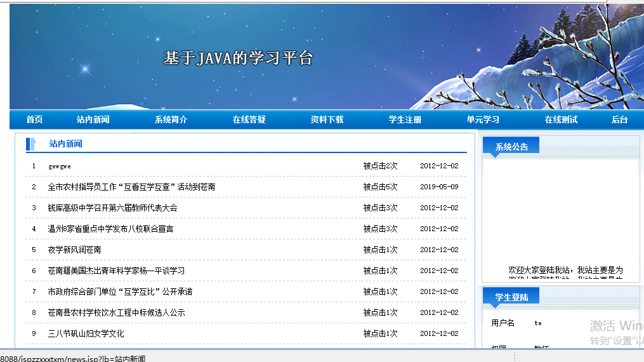
Task: Click 被点击3次 in the 钱库高级中学 row
Action: coord(380,208)
